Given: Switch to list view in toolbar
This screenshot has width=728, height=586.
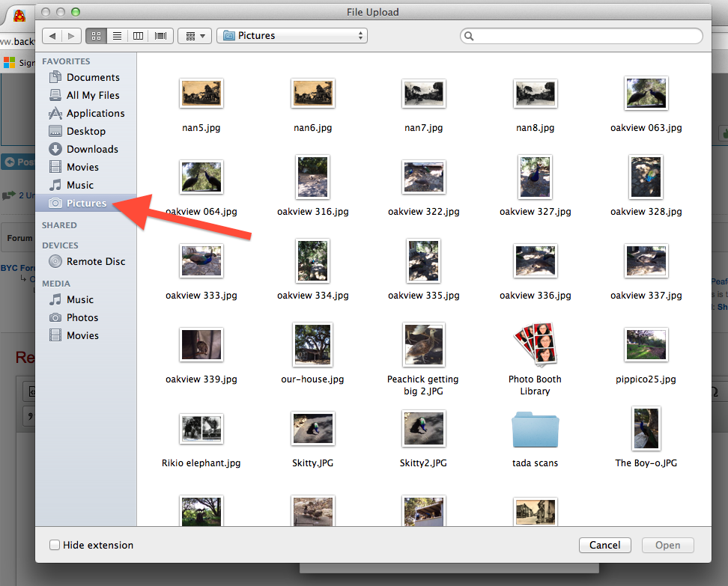Looking at the screenshot, I should pos(117,35).
